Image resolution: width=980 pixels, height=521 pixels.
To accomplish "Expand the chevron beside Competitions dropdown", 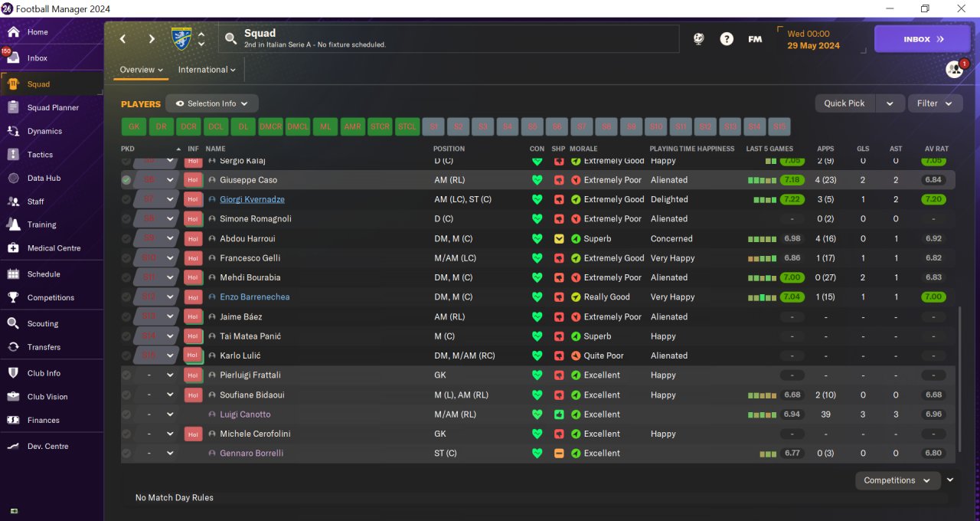I will tap(950, 480).
